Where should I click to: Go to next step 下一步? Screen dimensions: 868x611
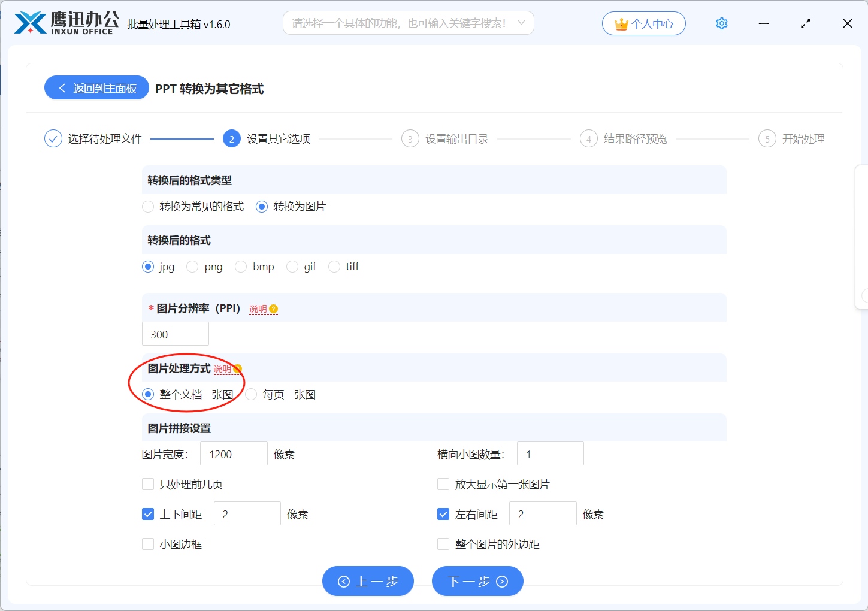(477, 581)
